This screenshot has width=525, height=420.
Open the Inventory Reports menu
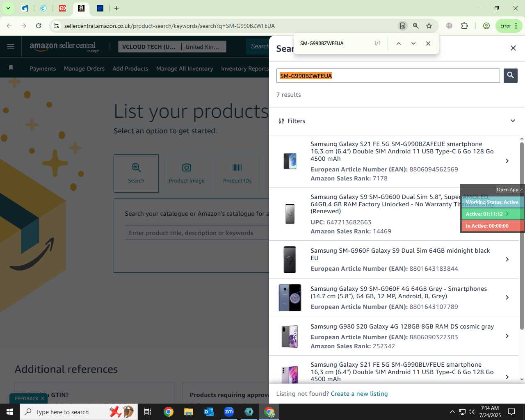click(245, 68)
